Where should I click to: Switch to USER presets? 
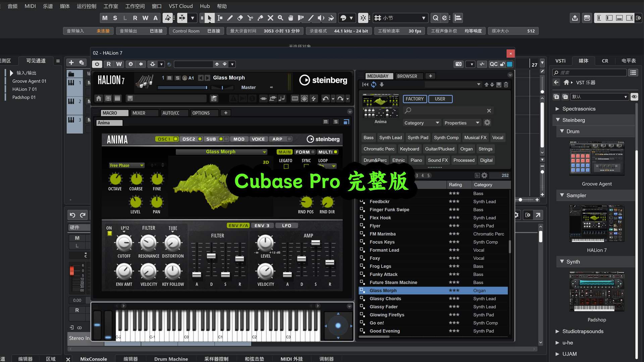(440, 99)
